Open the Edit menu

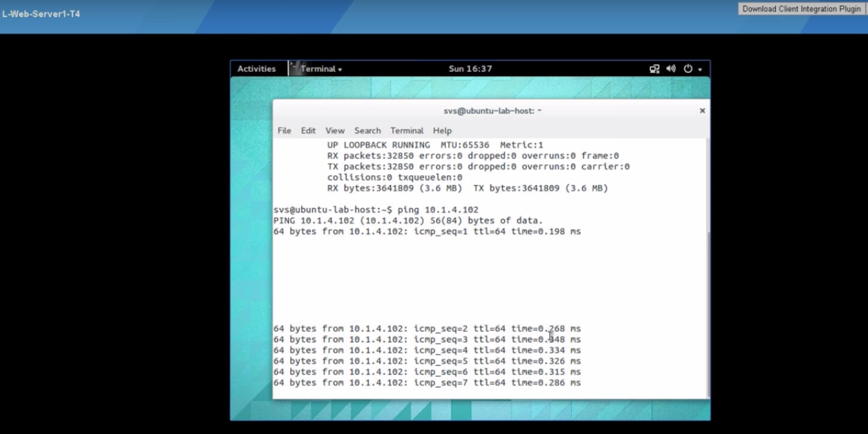click(308, 131)
